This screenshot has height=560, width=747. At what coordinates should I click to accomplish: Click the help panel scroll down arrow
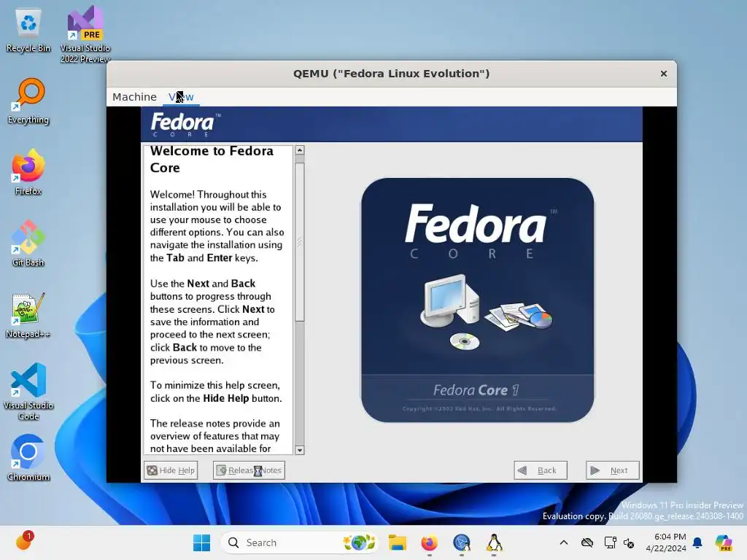point(300,450)
